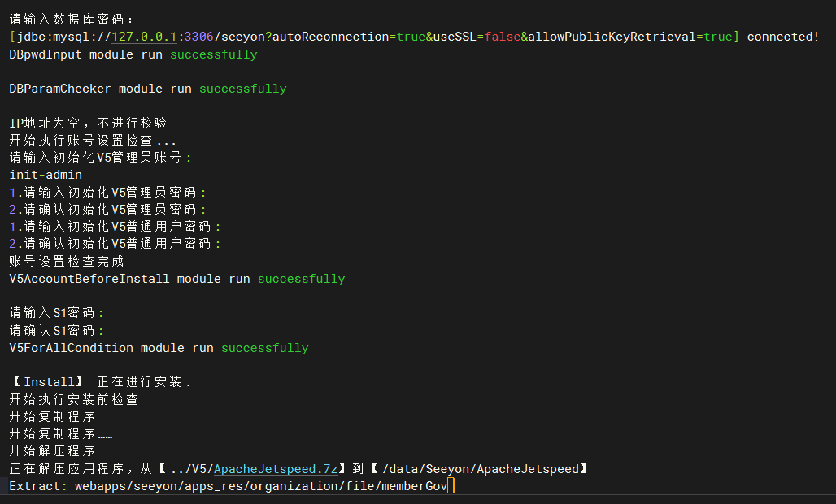Click 'autoReconnection=true' parameter text

[349, 37]
